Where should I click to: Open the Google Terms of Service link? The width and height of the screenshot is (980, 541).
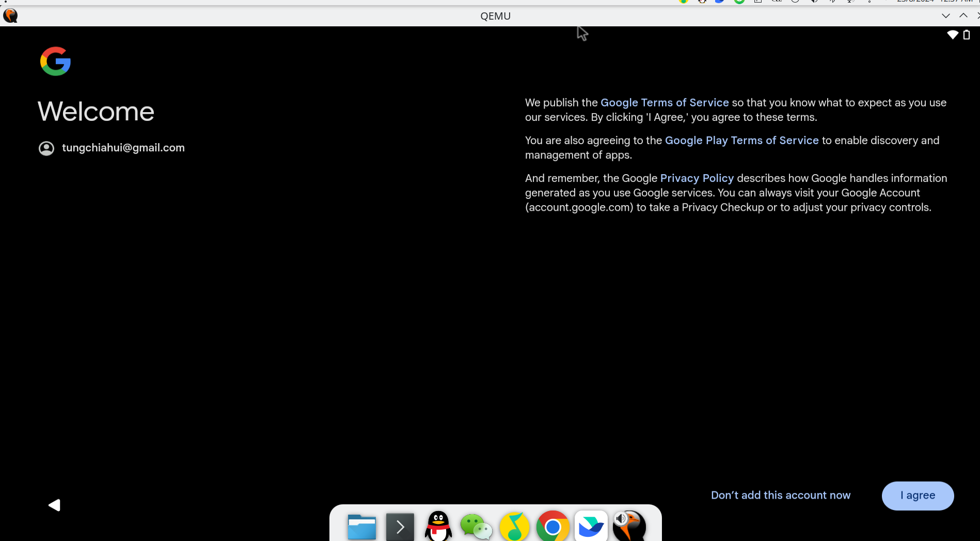[665, 102]
